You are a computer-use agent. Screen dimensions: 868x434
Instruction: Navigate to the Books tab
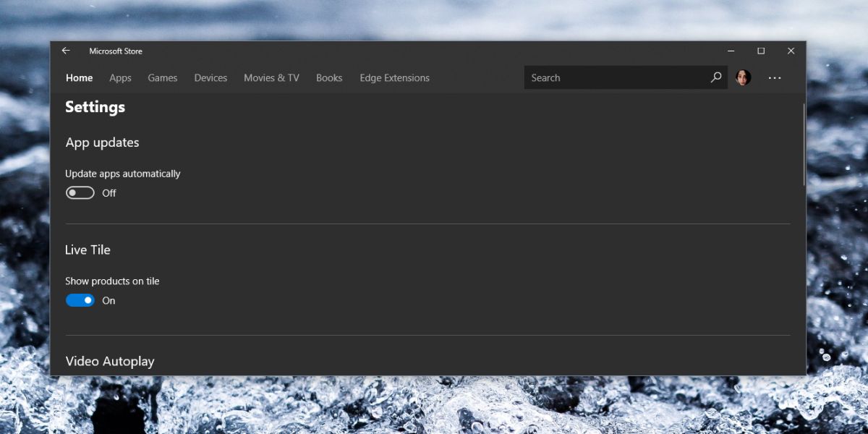coord(329,78)
